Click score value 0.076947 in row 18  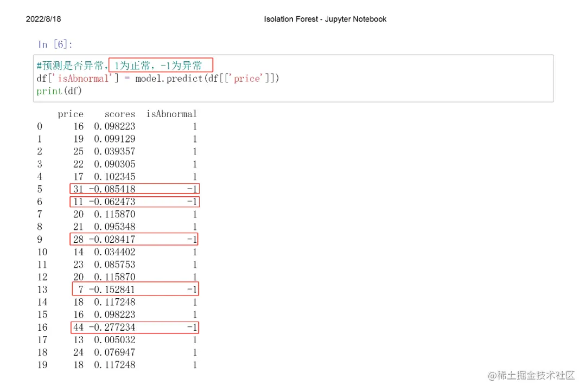[x=114, y=352]
